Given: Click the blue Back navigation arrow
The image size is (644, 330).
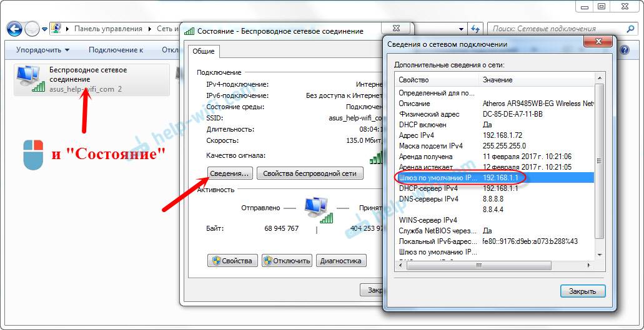Looking at the screenshot, I should tap(14, 29).
